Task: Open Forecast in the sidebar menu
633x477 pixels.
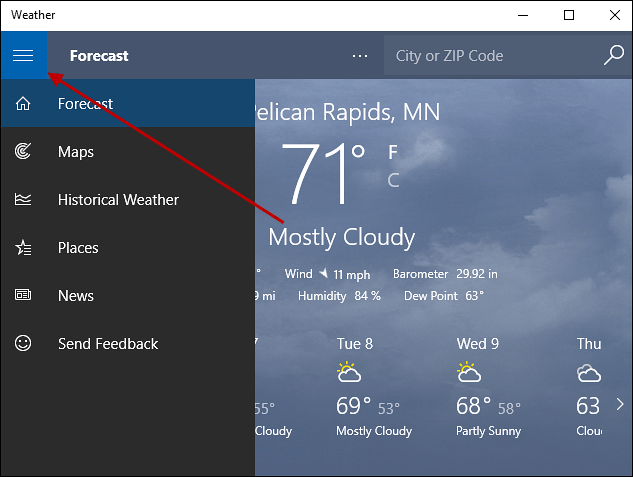Action: coord(128,103)
